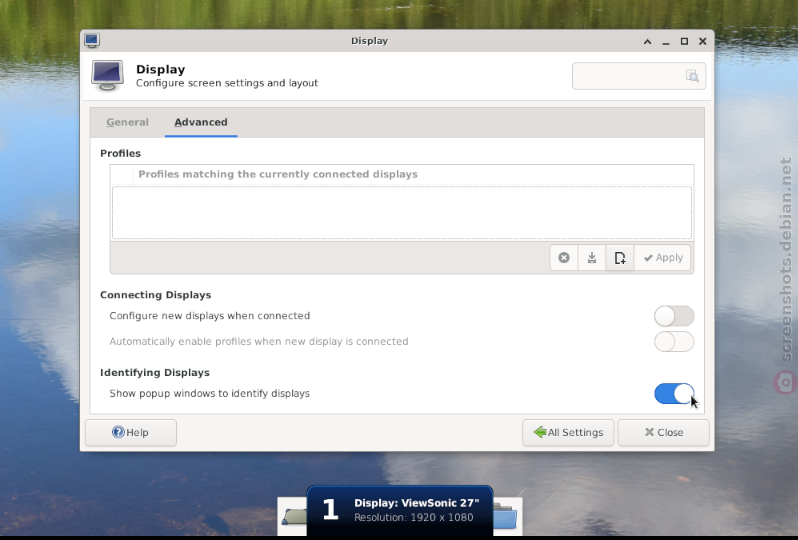
Task: Toggle Configure new displays when connected
Action: point(674,316)
